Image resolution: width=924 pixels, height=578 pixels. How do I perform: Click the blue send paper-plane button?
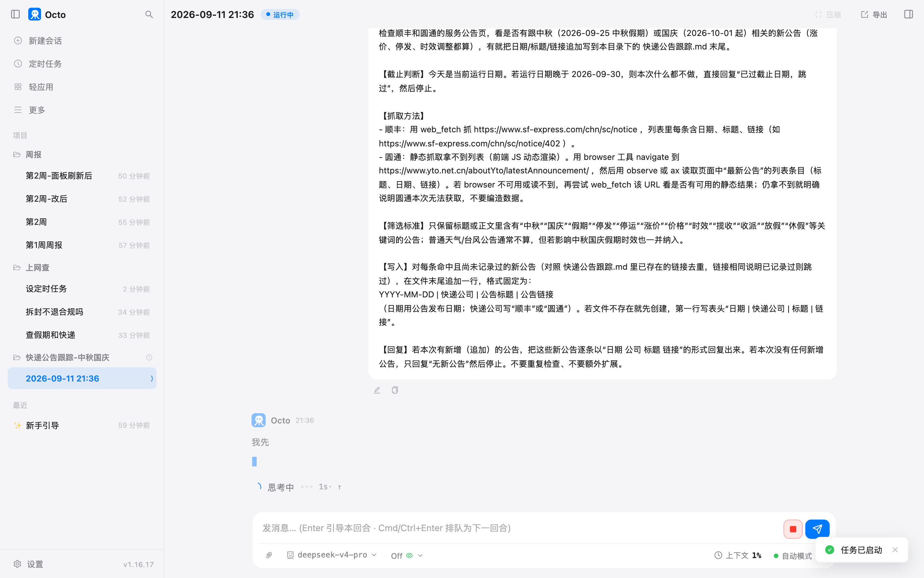pos(817,529)
